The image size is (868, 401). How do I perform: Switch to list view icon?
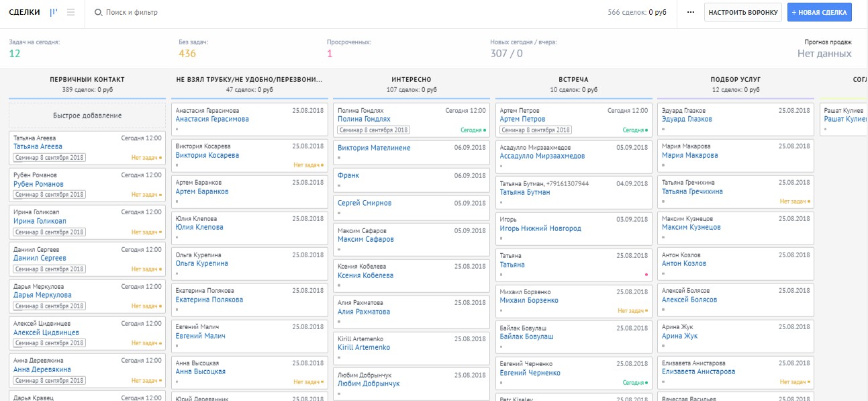pyautogui.click(x=71, y=12)
